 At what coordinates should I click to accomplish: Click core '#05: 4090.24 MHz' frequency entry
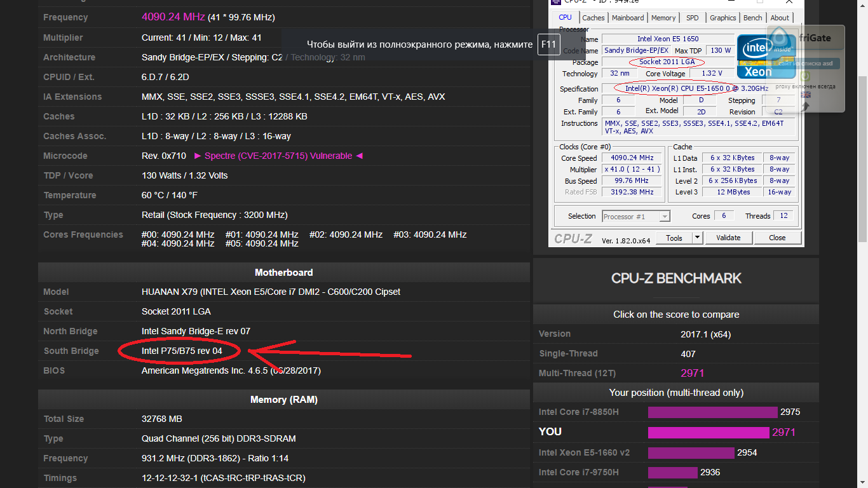[x=262, y=243]
